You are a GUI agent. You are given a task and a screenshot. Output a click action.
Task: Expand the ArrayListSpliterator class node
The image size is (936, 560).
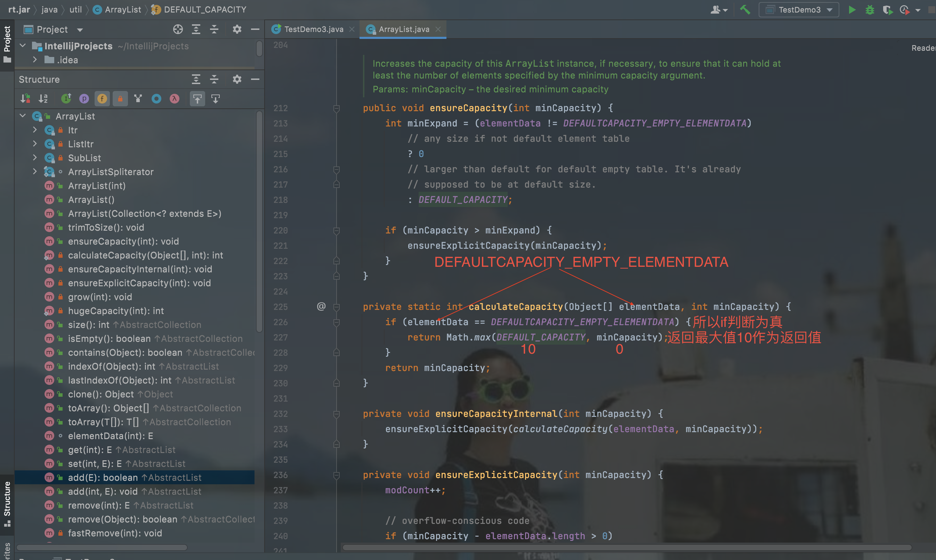pos(35,172)
